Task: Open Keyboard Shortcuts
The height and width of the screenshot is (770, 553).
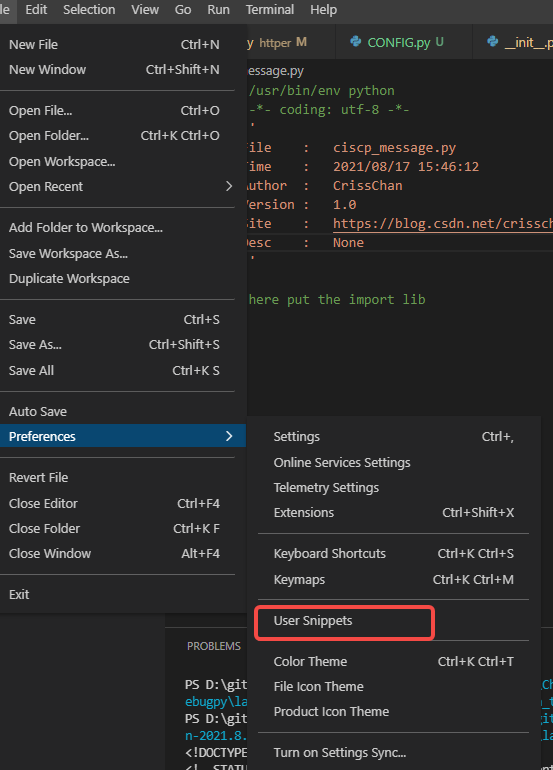Action: coord(393,553)
